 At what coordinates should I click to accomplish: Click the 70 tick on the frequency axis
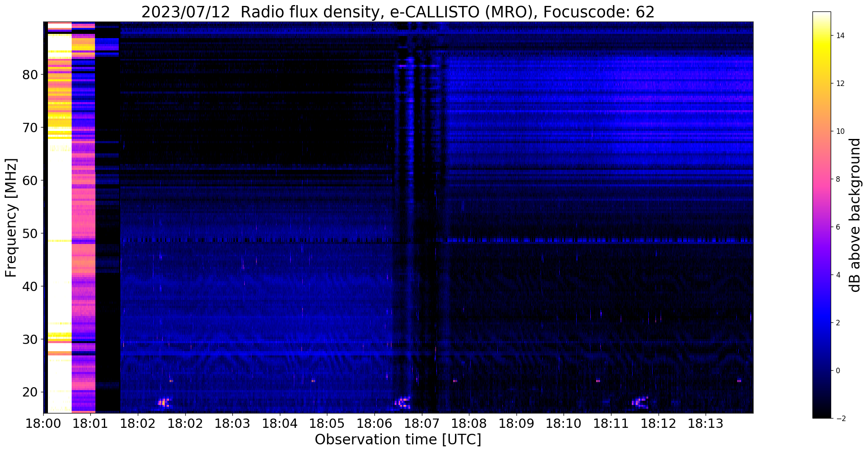(31, 128)
